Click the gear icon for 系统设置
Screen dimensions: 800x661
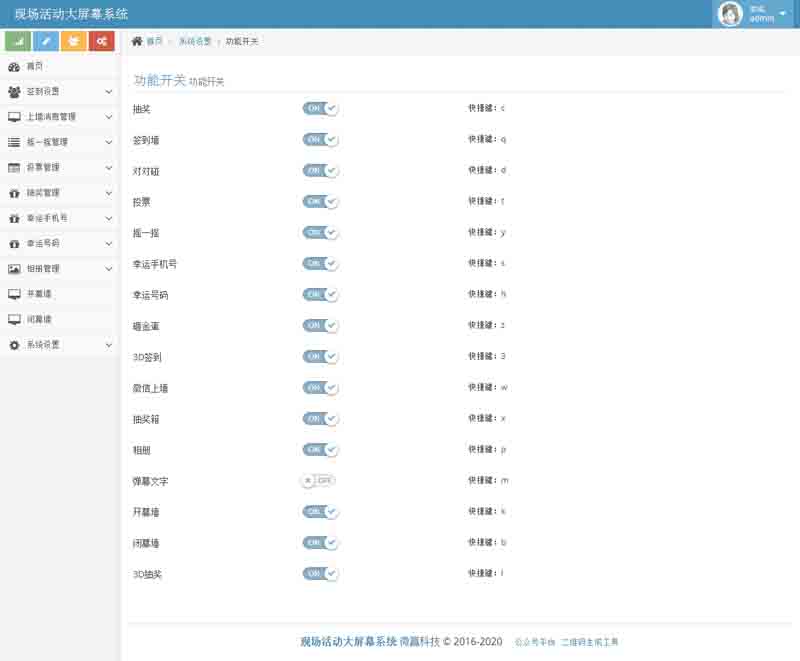click(x=14, y=345)
